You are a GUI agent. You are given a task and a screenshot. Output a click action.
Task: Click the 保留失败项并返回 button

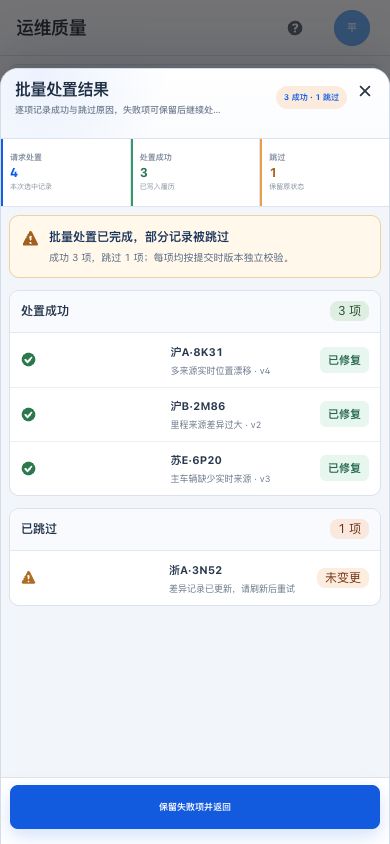[x=195, y=807]
